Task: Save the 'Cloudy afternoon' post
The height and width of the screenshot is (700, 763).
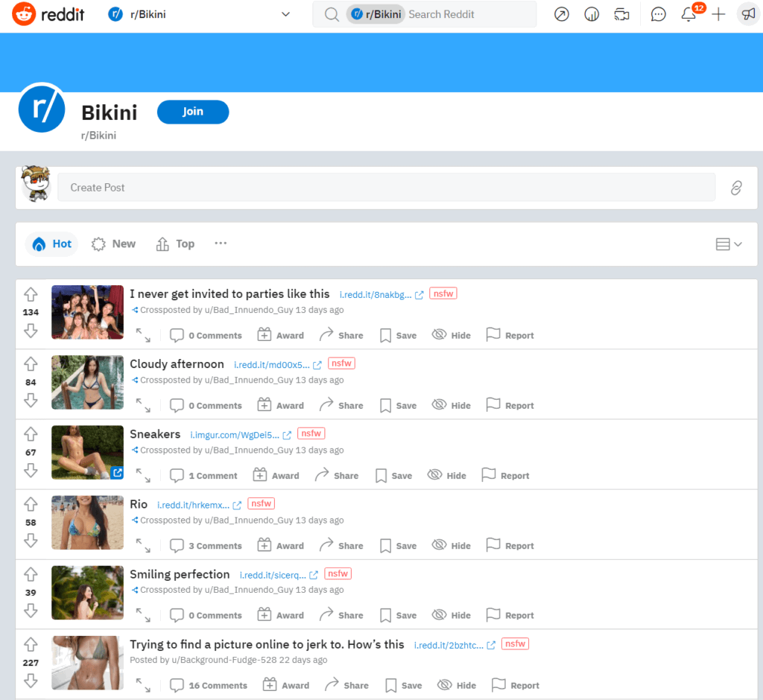Action: tap(398, 405)
